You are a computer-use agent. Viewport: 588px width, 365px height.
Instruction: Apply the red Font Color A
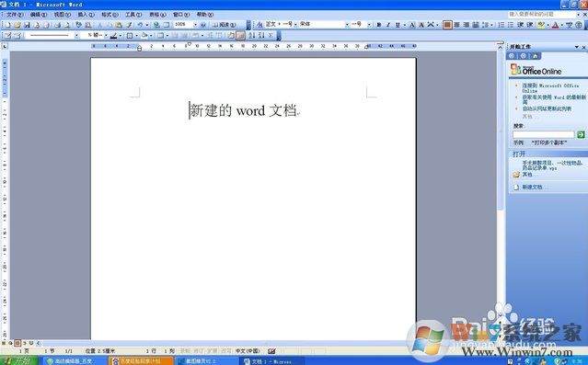point(555,25)
